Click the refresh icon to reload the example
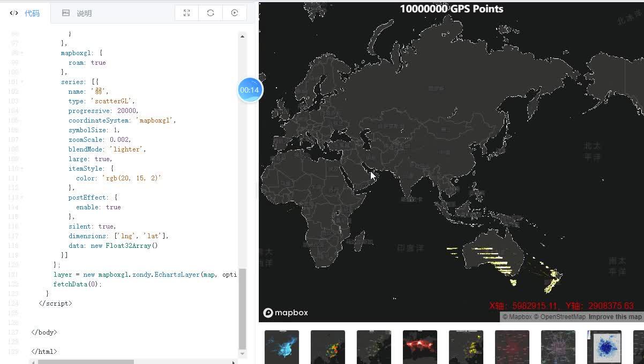The image size is (644, 364). 210,13
